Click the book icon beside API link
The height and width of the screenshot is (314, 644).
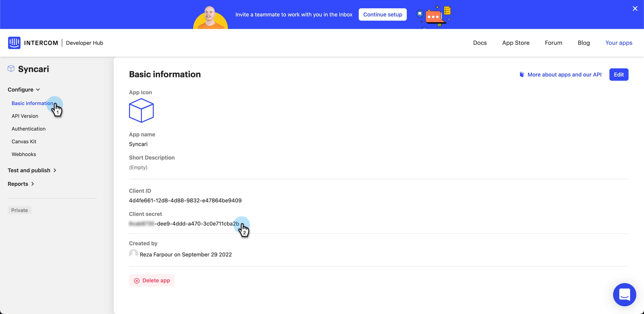[522, 75]
